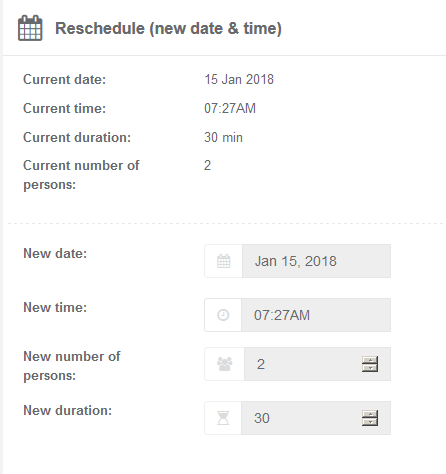
Task: Focus the New number of persons field
Action: pos(317,364)
